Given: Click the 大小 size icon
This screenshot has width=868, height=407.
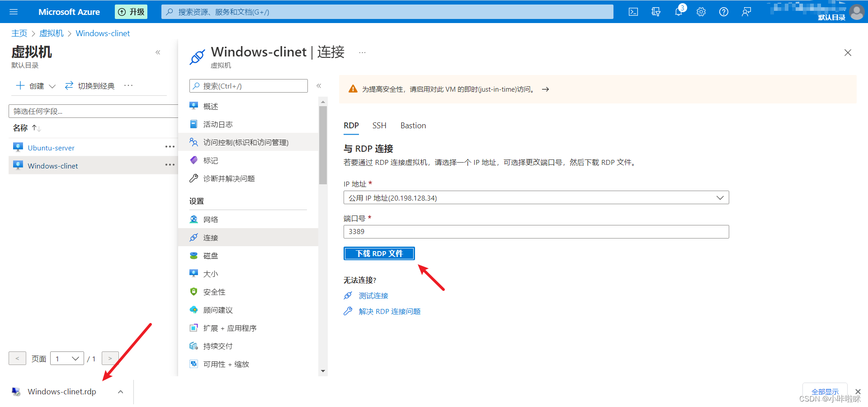Looking at the screenshot, I should pos(193,273).
